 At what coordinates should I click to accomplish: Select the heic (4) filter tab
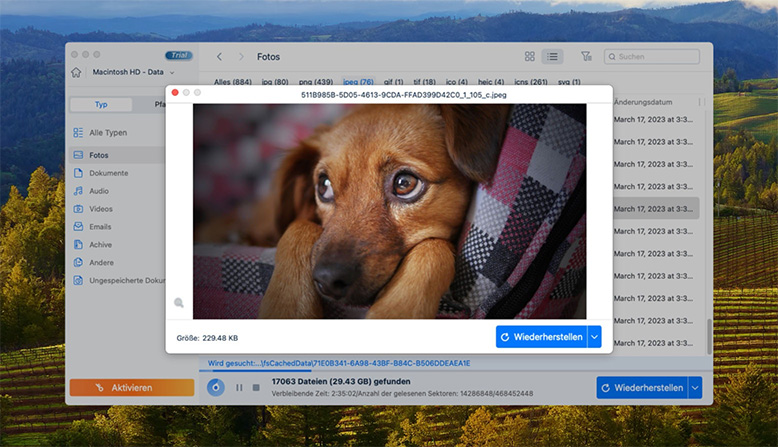491,82
